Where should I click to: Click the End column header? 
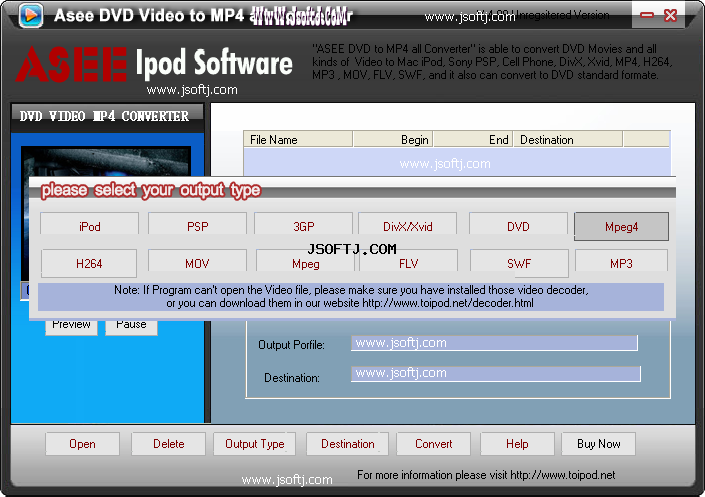(473, 139)
